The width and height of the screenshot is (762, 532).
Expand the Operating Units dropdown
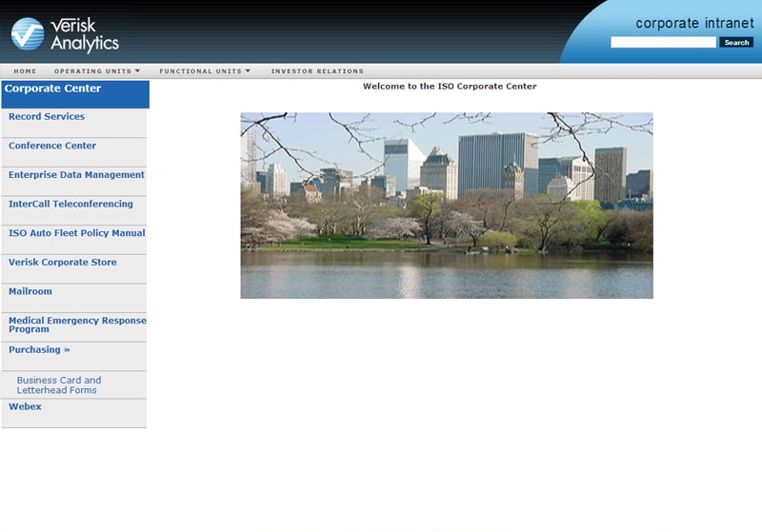[x=96, y=71]
